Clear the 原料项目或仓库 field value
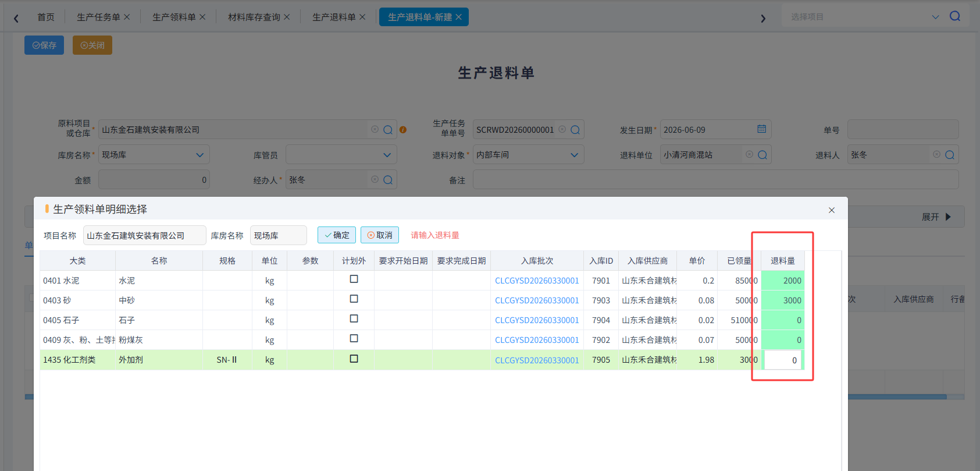 375,129
